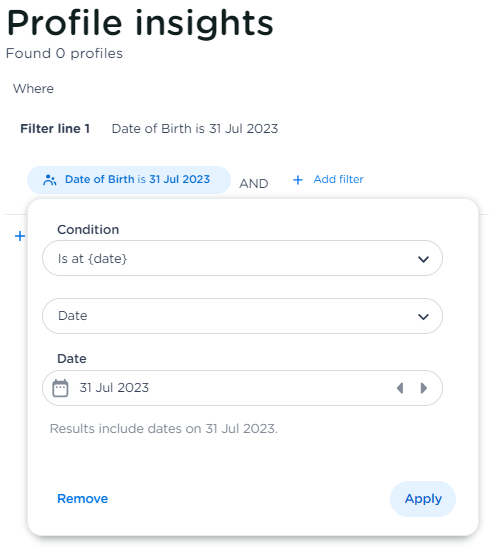Image resolution: width=489 pixels, height=551 pixels.
Task: Click the filter summary text next to Filter line 1
Action: click(195, 129)
